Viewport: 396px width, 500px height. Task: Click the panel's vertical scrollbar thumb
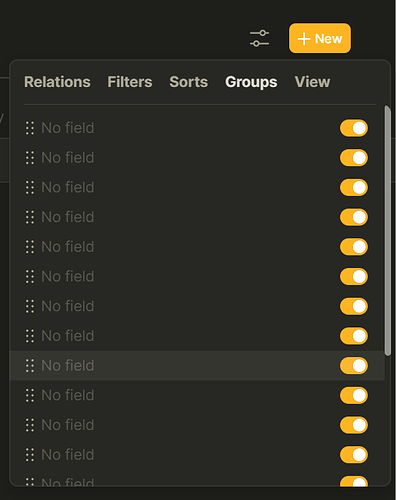click(387, 231)
